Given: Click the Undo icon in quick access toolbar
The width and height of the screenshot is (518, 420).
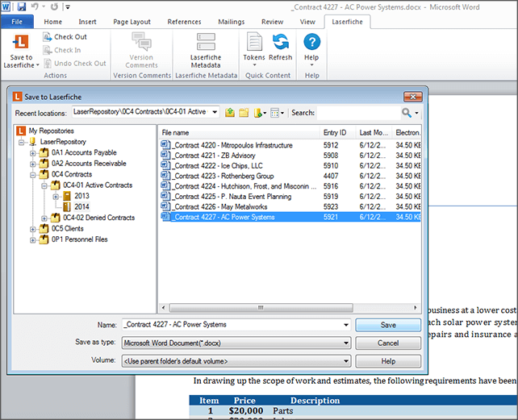Looking at the screenshot, I should [35, 6].
